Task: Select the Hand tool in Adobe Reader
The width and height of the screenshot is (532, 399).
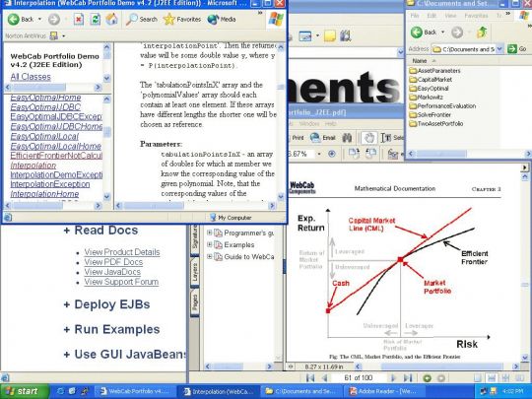Action: [x=368, y=138]
